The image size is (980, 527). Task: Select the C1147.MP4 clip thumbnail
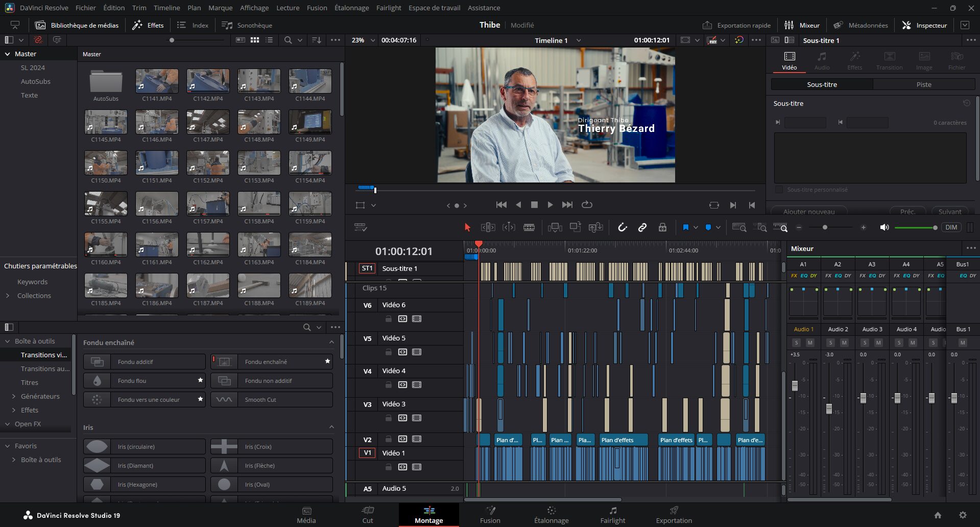coord(208,122)
